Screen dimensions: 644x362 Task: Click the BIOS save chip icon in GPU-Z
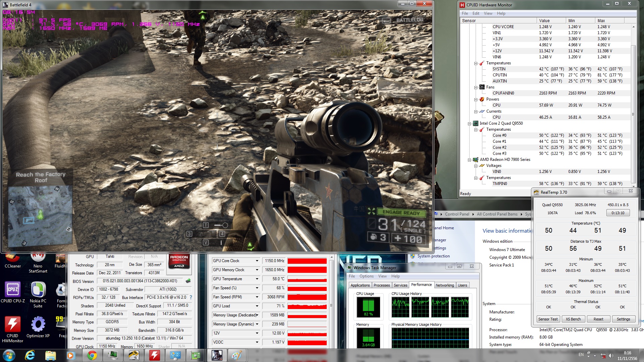click(188, 281)
